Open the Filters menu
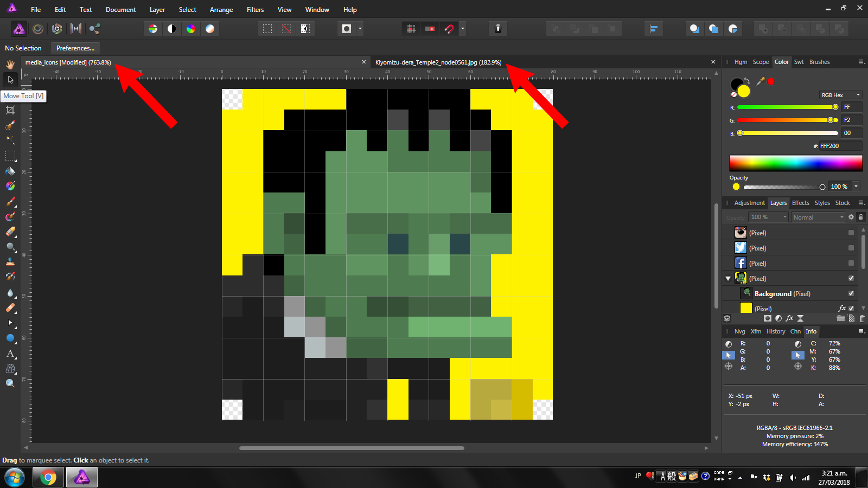 (255, 10)
